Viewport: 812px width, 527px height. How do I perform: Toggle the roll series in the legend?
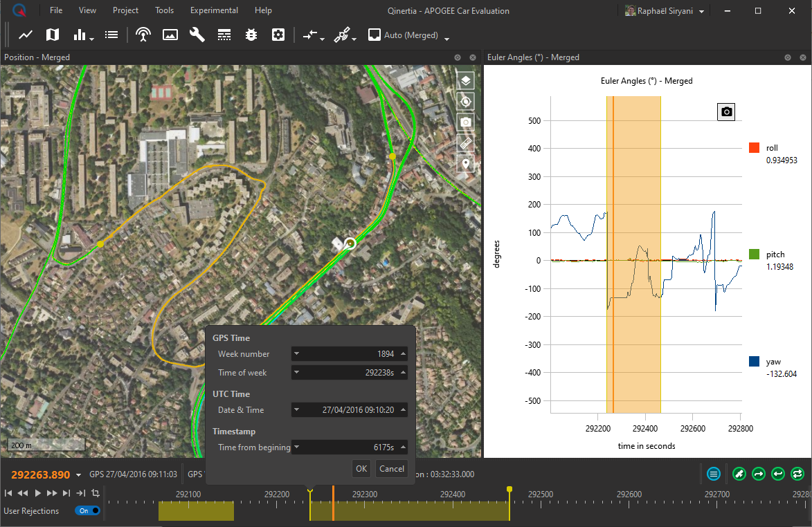coord(754,148)
